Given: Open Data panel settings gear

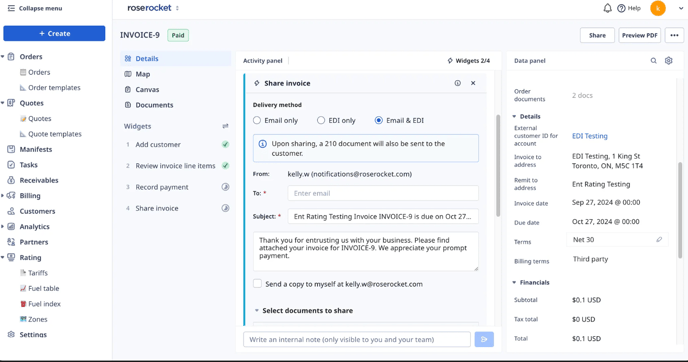Looking at the screenshot, I should click(668, 61).
